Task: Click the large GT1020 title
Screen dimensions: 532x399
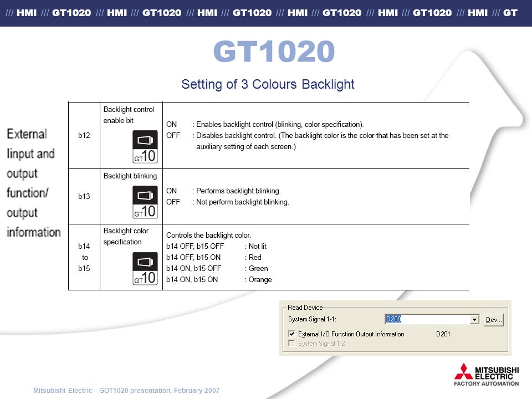Action: (x=274, y=51)
